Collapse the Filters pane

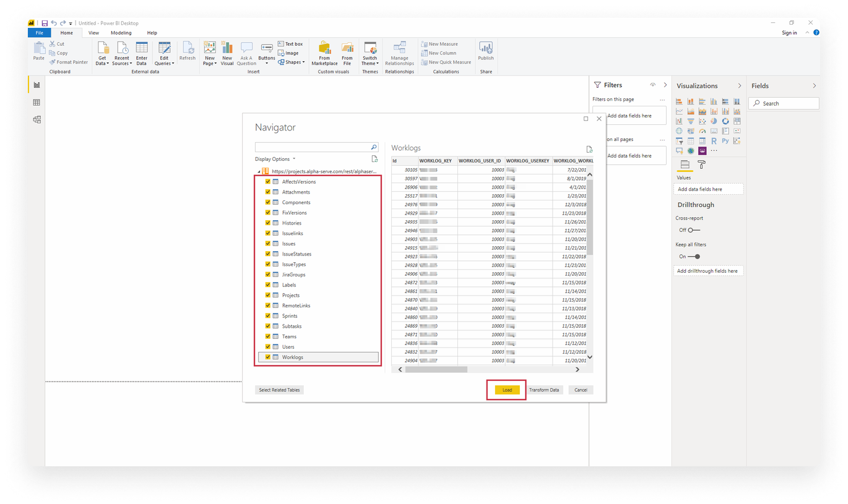coord(665,85)
